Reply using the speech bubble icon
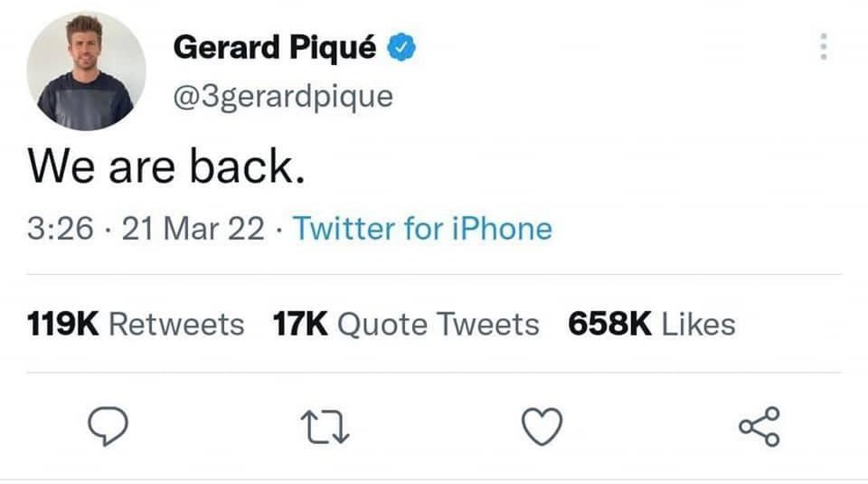868x484 pixels. pos(108,426)
